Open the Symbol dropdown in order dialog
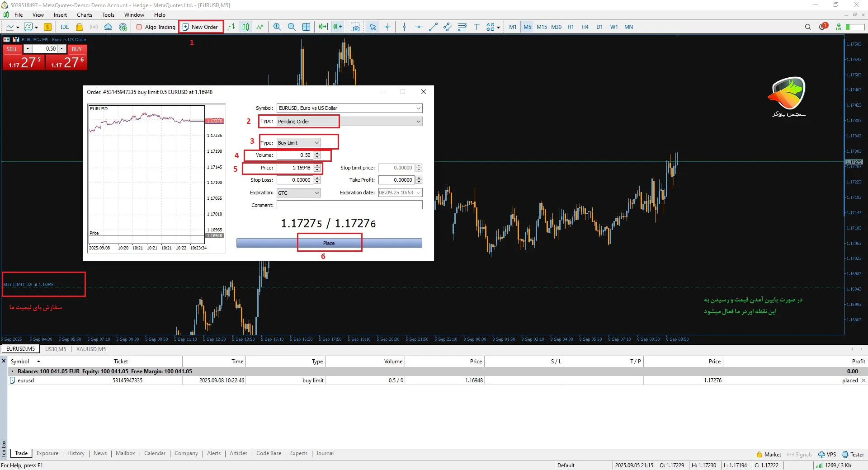This screenshot has width=868, height=470. pyautogui.click(x=418, y=108)
